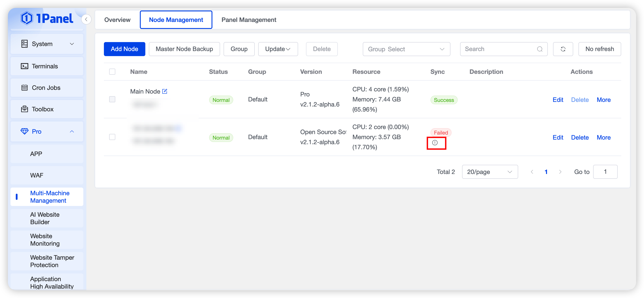Screen dimensions: 644x298
Task: Open Cron Jobs from the sidebar
Action: [47, 88]
